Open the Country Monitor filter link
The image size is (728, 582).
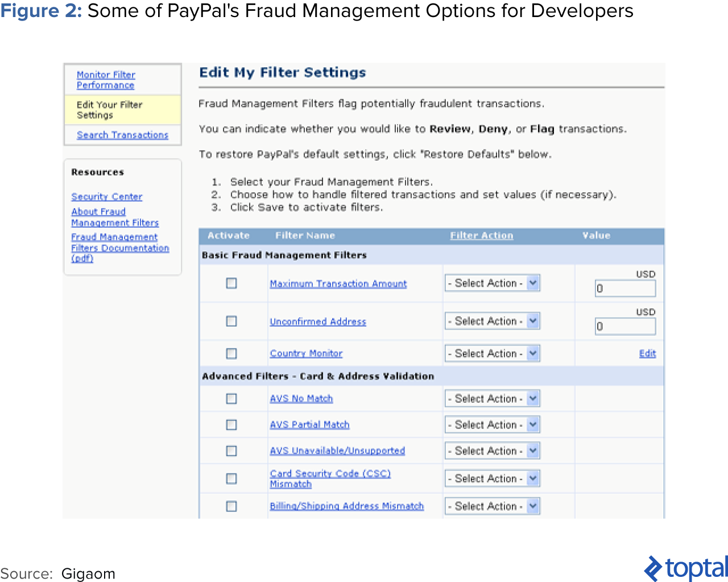[306, 354]
